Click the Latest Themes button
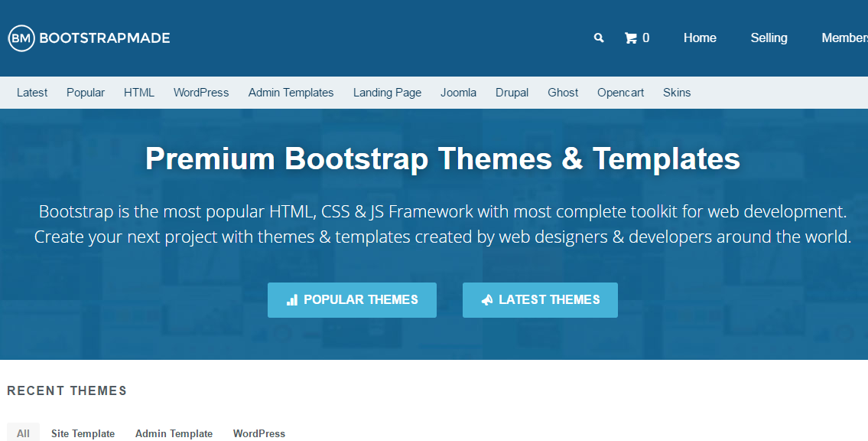Screen dimensions: 868x441 point(540,299)
